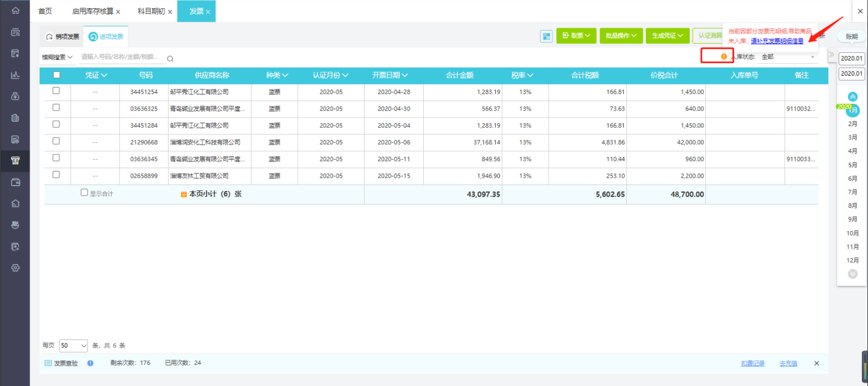Check the row for invoice 34451284
The width and height of the screenshot is (868, 386).
(x=56, y=124)
